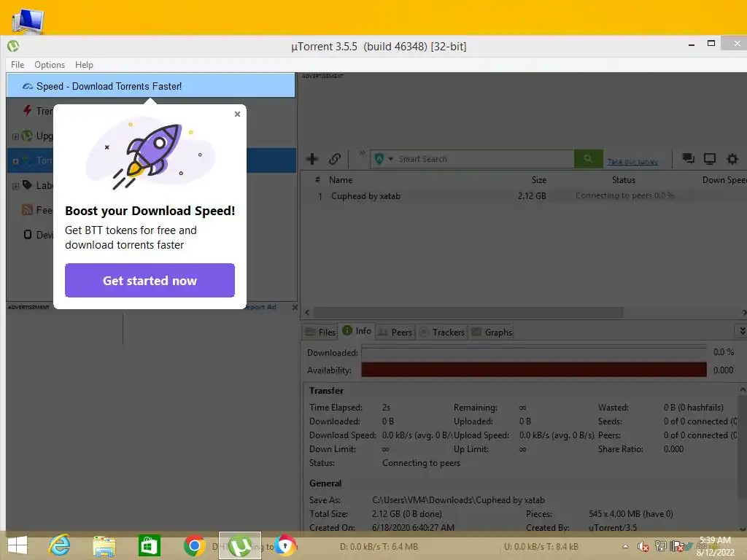
Task: Click the Upgrade uTorrent logo icon
Action: (x=27, y=135)
